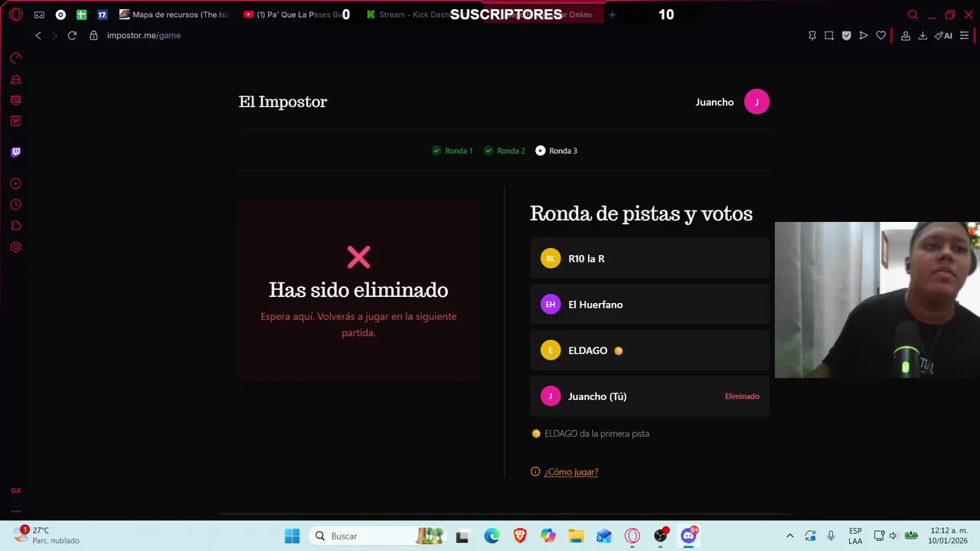Image resolution: width=980 pixels, height=551 pixels.
Task: Click El Impostor site title
Action: click(283, 102)
